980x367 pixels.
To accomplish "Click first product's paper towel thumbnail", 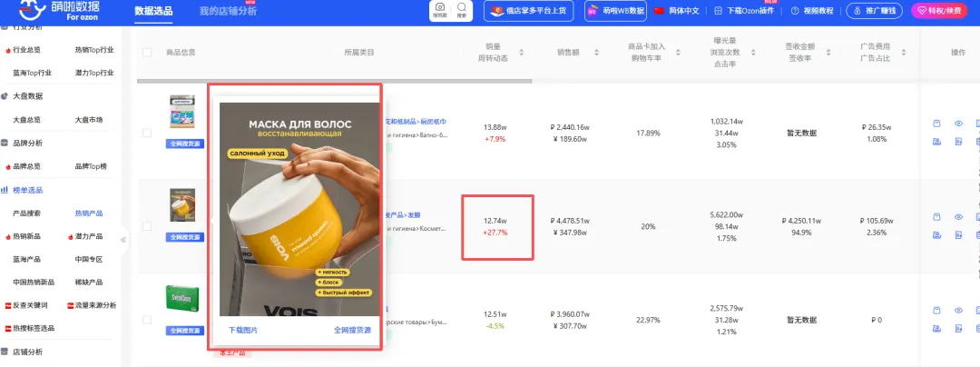I will point(182,112).
